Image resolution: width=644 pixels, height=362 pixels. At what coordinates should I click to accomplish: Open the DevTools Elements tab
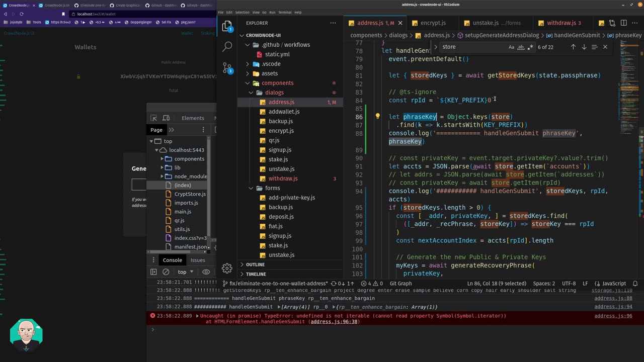pos(193,118)
